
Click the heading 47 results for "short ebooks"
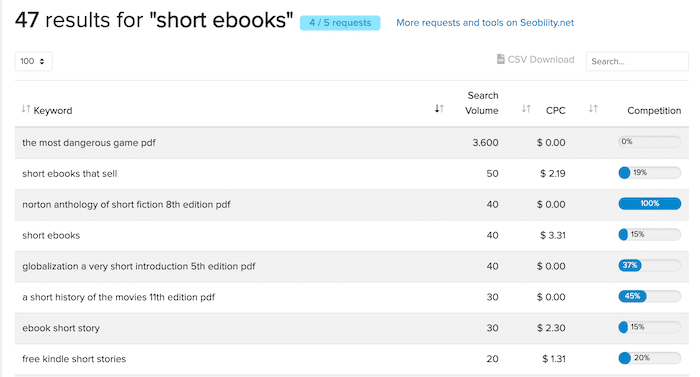pos(154,20)
